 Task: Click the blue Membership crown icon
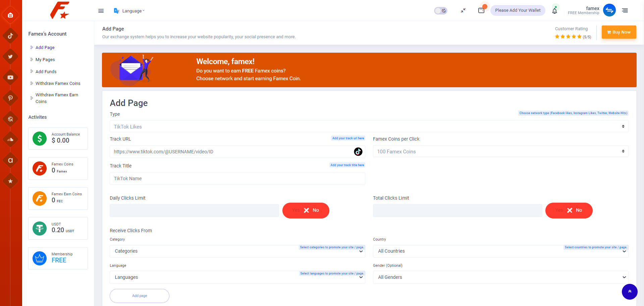40,258
